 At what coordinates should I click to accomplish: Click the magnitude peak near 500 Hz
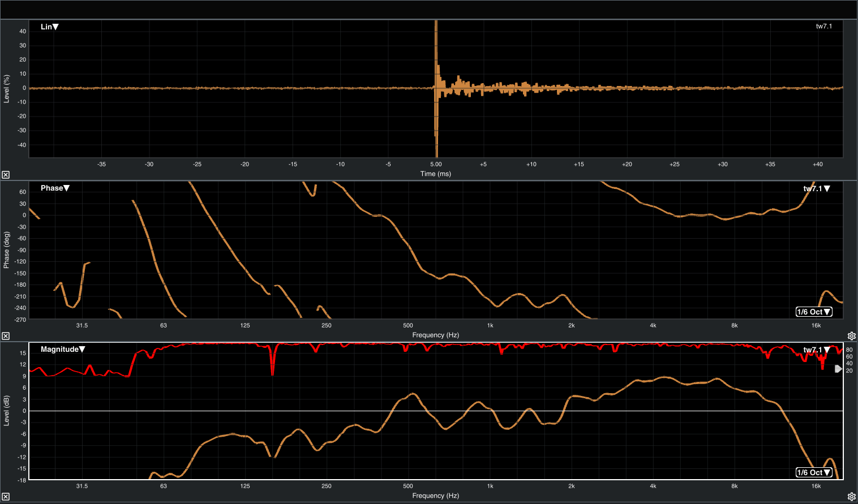tap(413, 394)
